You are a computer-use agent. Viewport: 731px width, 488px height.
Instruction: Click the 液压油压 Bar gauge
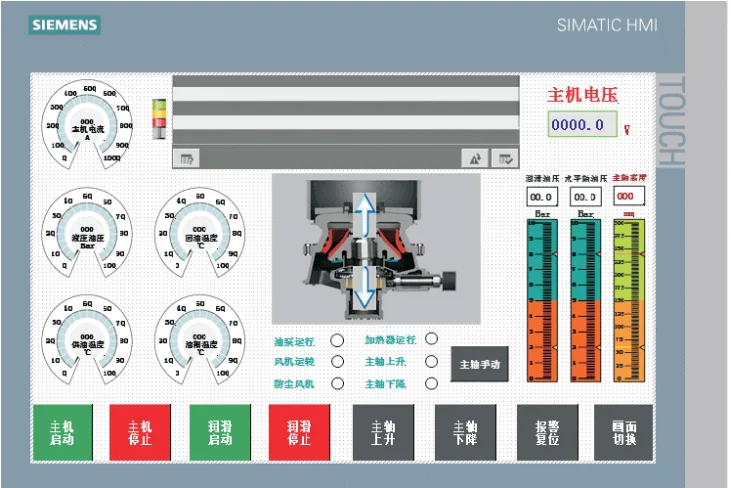(87, 232)
